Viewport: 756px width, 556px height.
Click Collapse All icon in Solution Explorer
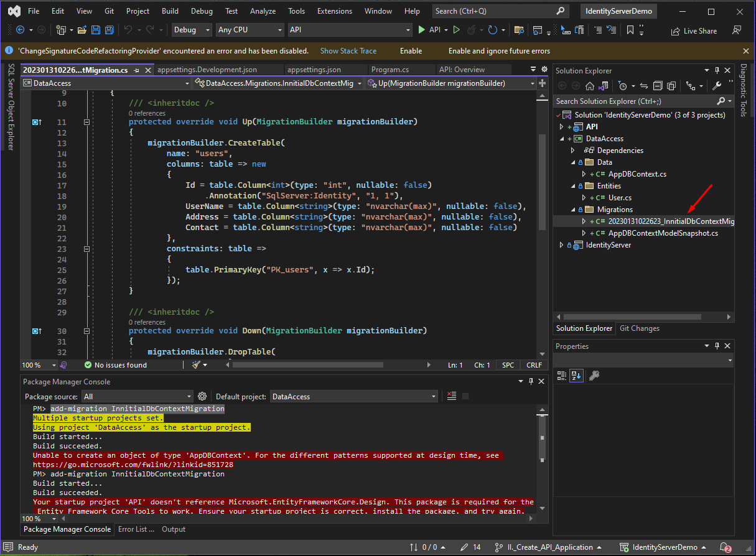[658, 86]
